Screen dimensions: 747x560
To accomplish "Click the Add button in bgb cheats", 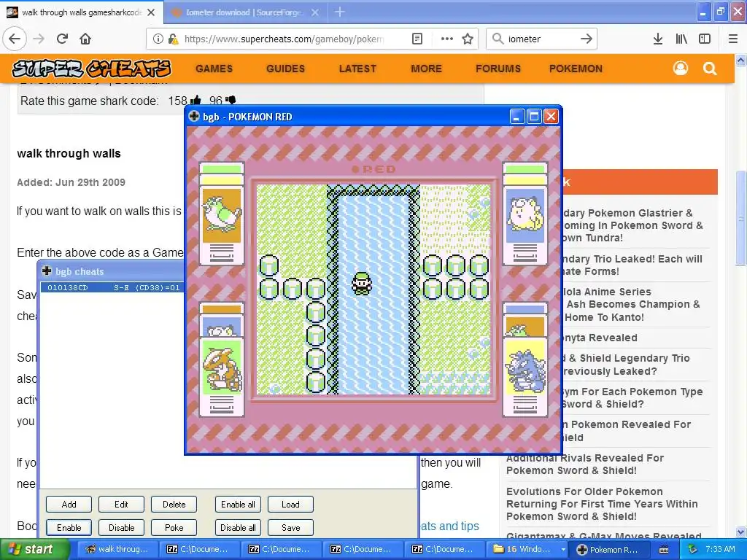I will [x=69, y=505].
